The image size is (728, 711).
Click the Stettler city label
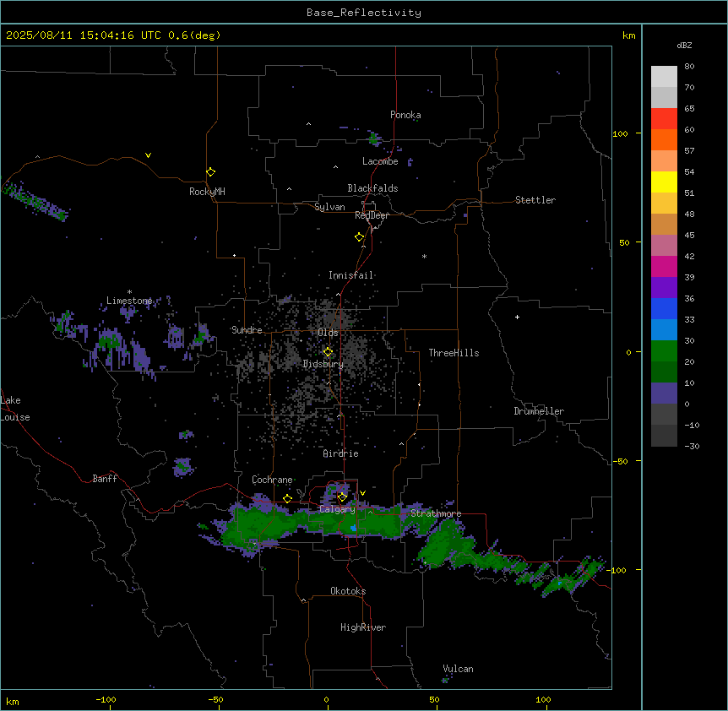pos(535,200)
